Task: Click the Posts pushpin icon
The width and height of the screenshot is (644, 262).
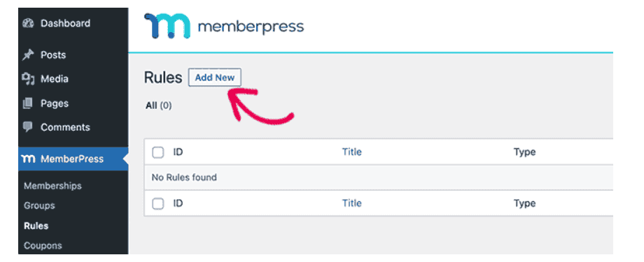Action: pyautogui.click(x=28, y=55)
